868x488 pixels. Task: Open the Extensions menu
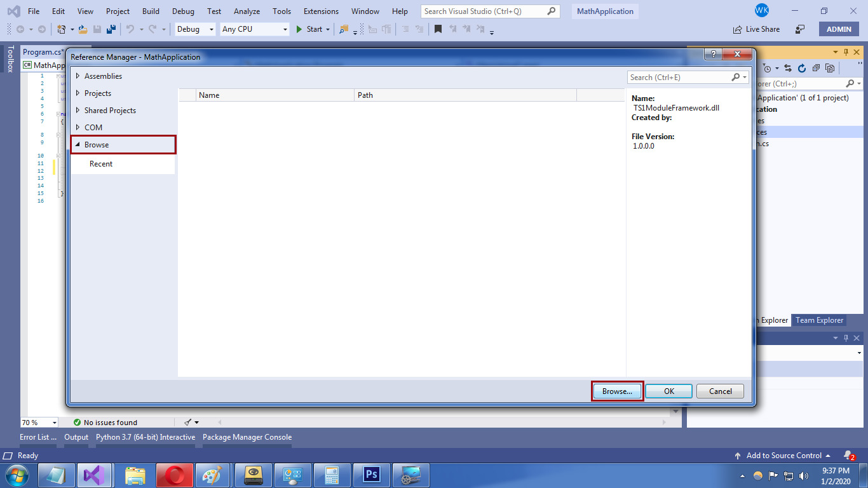[322, 11]
